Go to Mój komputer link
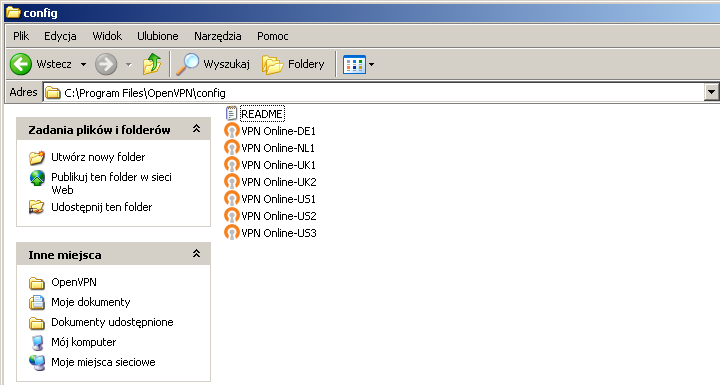Screen dimensions: 720x385 84,342
